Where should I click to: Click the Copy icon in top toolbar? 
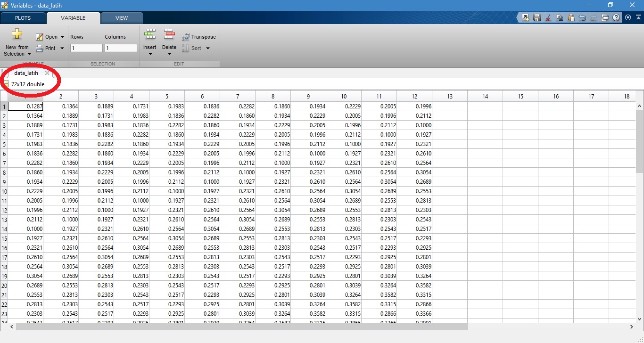tap(560, 18)
